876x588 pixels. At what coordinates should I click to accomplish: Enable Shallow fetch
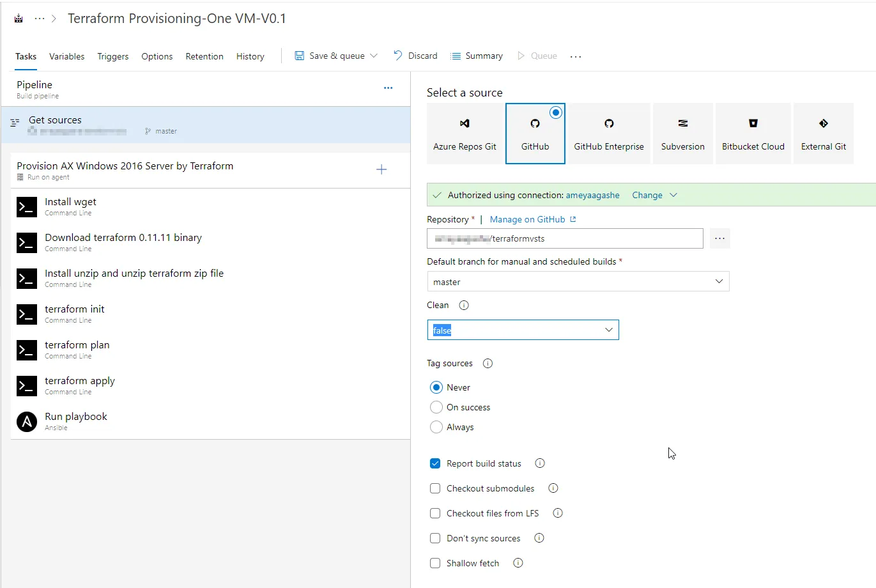coord(435,563)
